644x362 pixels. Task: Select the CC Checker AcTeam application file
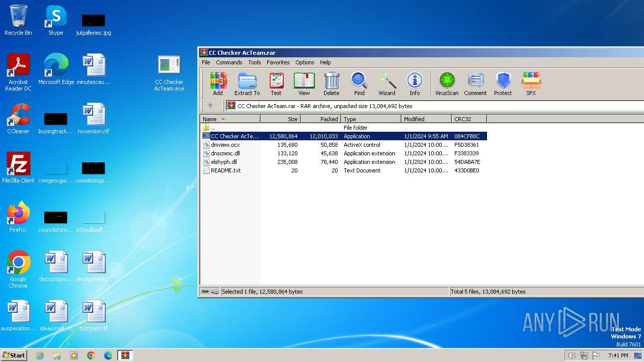[344, 136]
